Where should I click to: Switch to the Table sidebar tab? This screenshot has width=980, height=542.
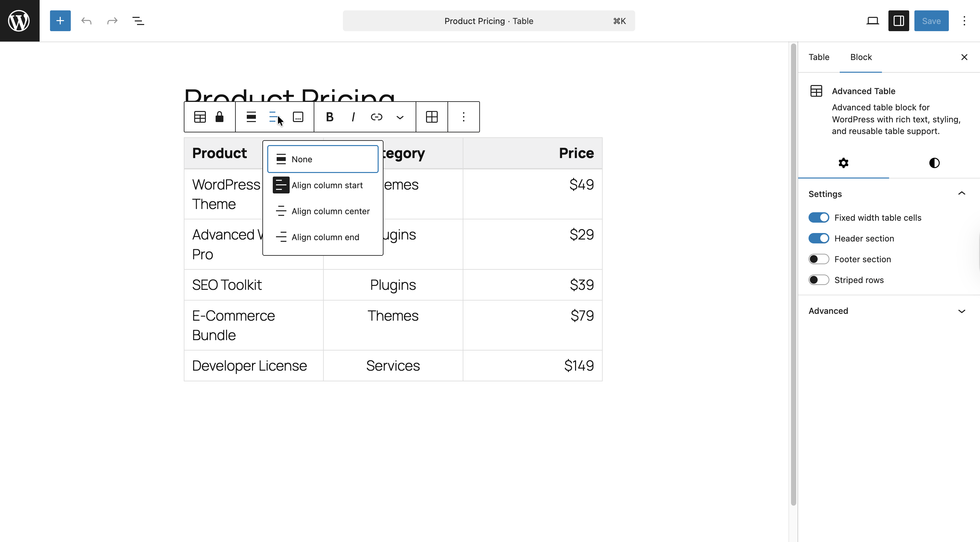tap(819, 57)
